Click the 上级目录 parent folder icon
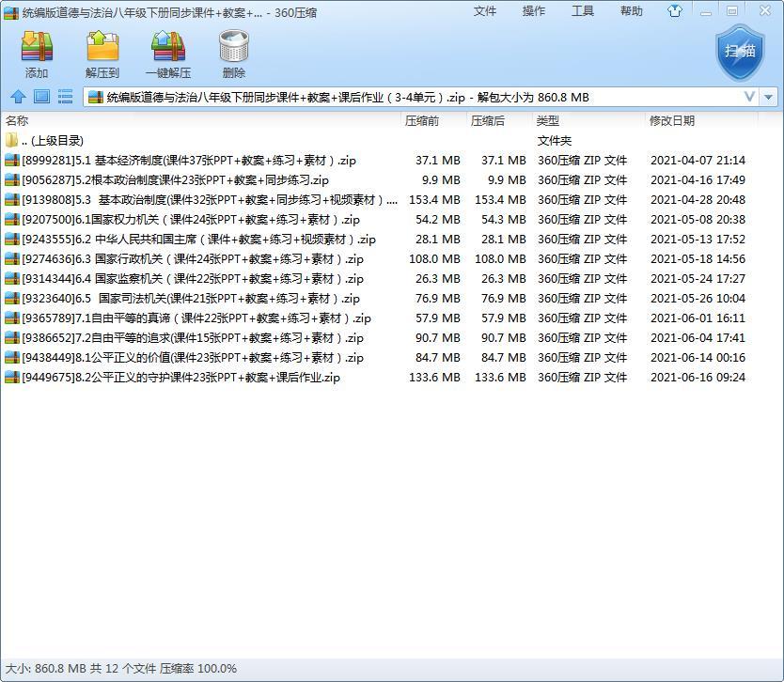Viewport: 784px width, 682px height. coord(11,140)
